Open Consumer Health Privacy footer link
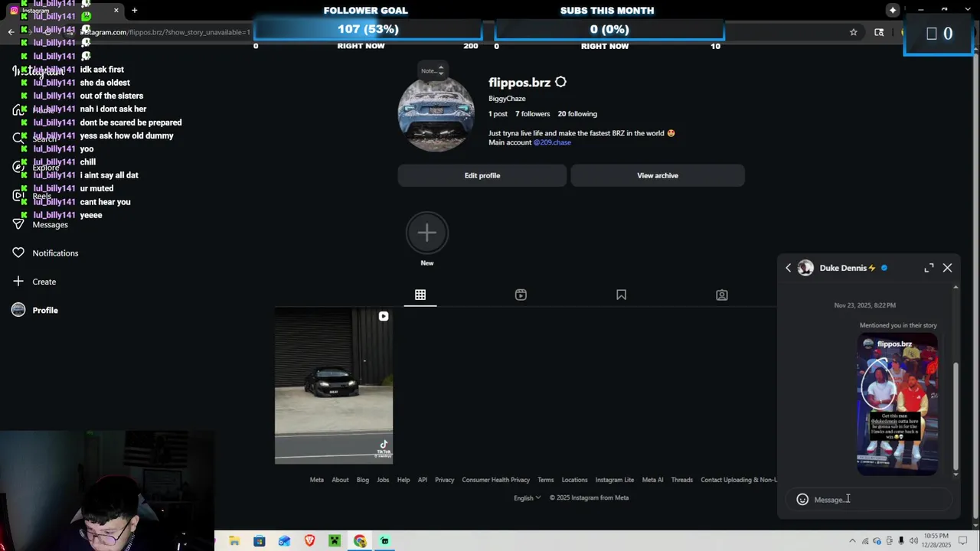This screenshot has height=551, width=980. [496, 480]
